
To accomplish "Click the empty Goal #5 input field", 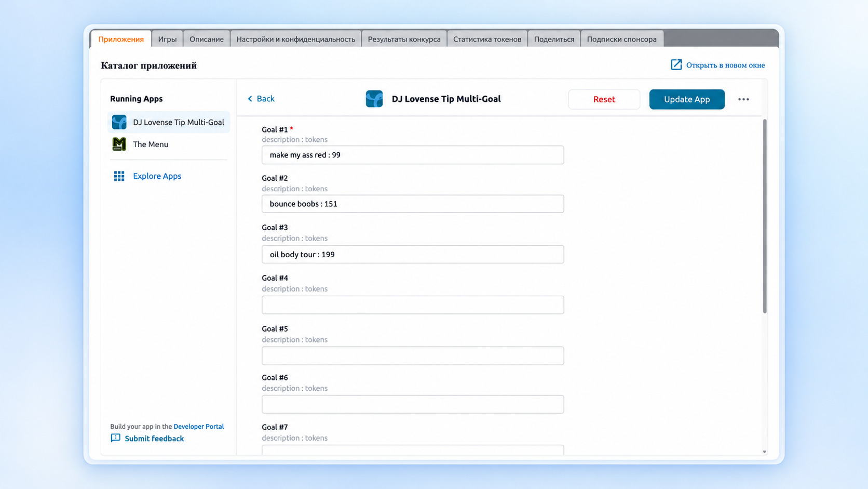I will pos(413,356).
